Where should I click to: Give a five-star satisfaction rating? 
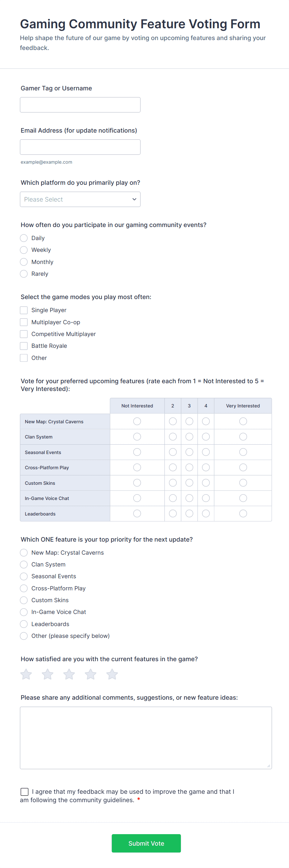pos(112,674)
